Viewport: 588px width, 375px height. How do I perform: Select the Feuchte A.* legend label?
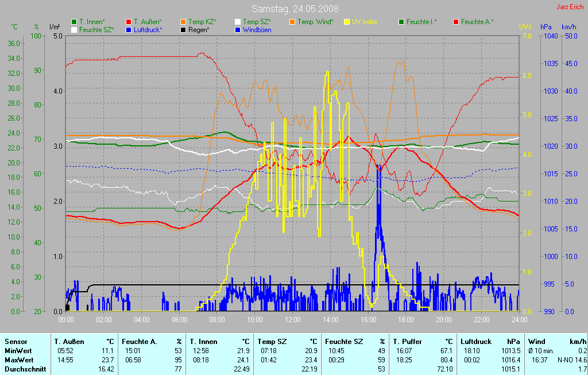pos(477,22)
